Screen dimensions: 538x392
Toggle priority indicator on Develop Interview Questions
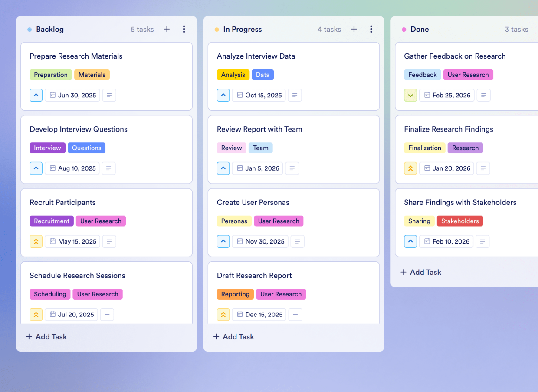tap(36, 168)
